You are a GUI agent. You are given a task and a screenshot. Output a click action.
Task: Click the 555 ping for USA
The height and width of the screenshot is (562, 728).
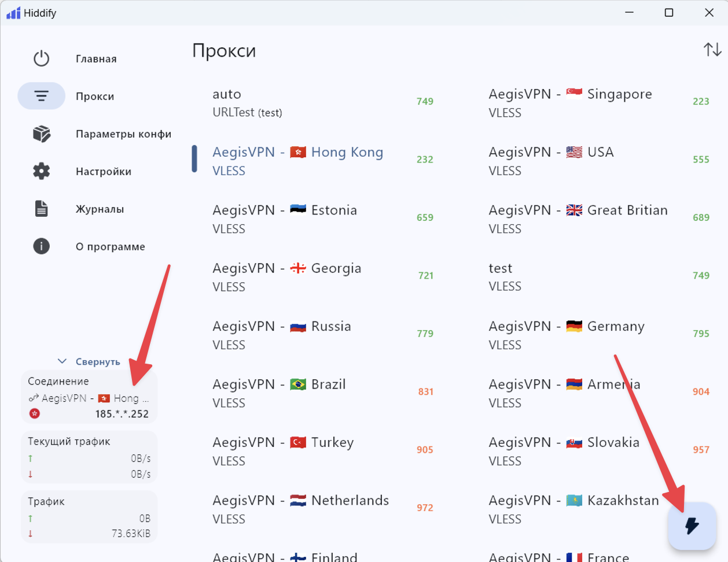[701, 160]
